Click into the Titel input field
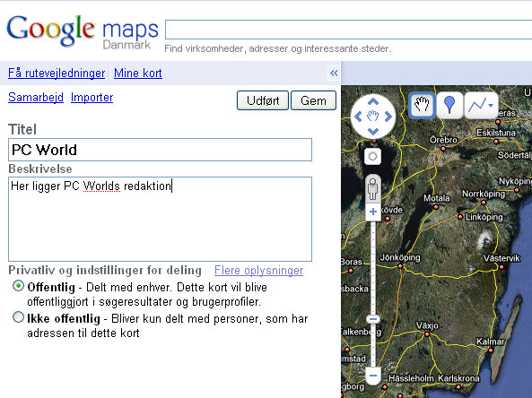Screen dimensions: 532x398 [160, 150]
